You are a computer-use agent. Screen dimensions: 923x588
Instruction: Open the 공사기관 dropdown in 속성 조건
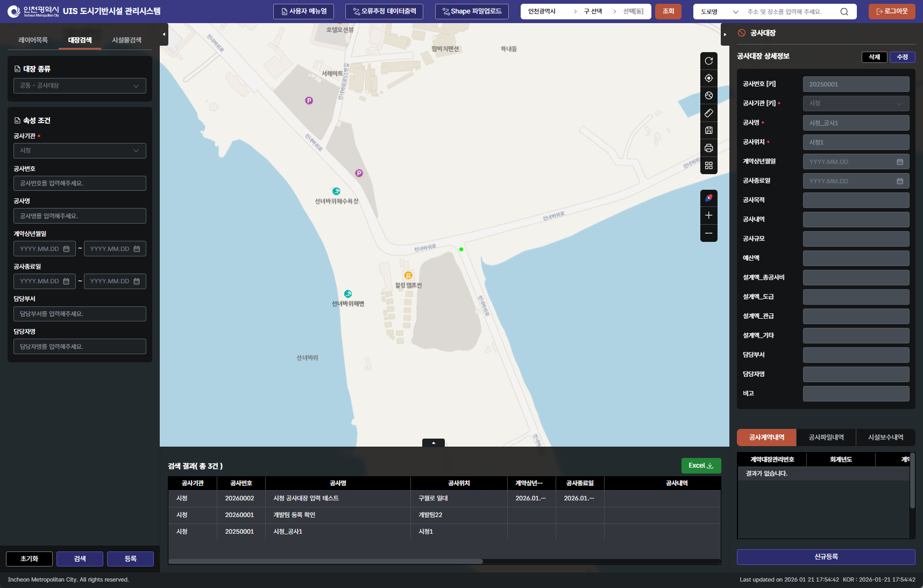tap(80, 151)
